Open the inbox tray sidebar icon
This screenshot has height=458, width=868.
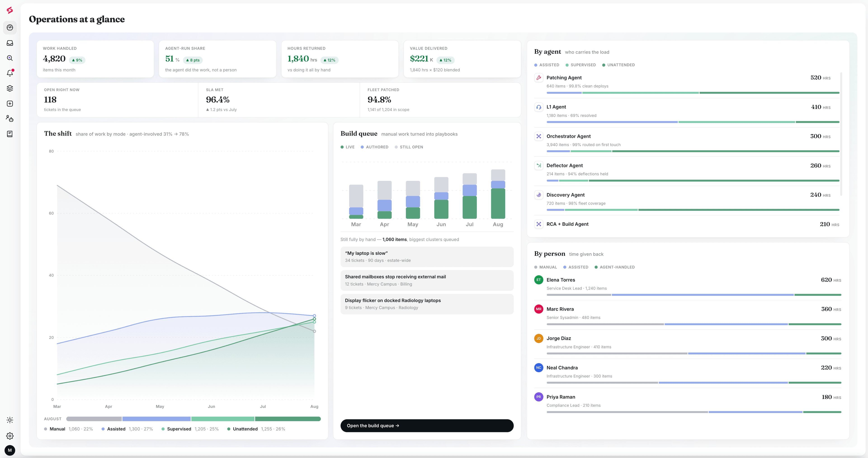(x=10, y=43)
